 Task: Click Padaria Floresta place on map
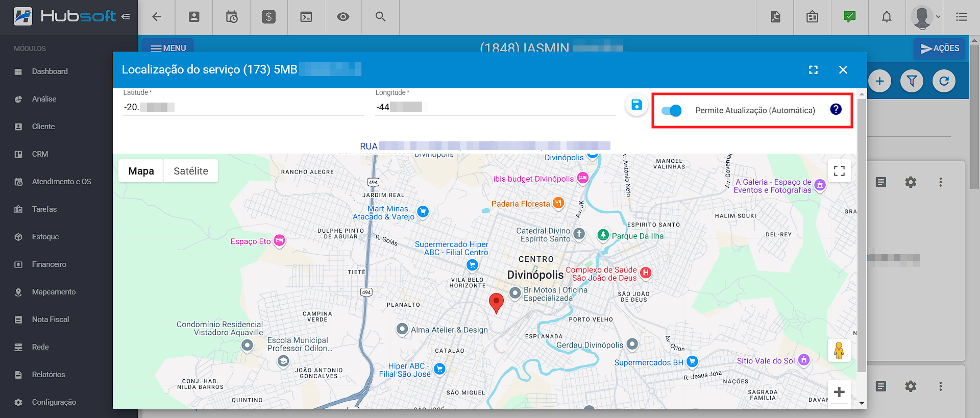click(521, 204)
